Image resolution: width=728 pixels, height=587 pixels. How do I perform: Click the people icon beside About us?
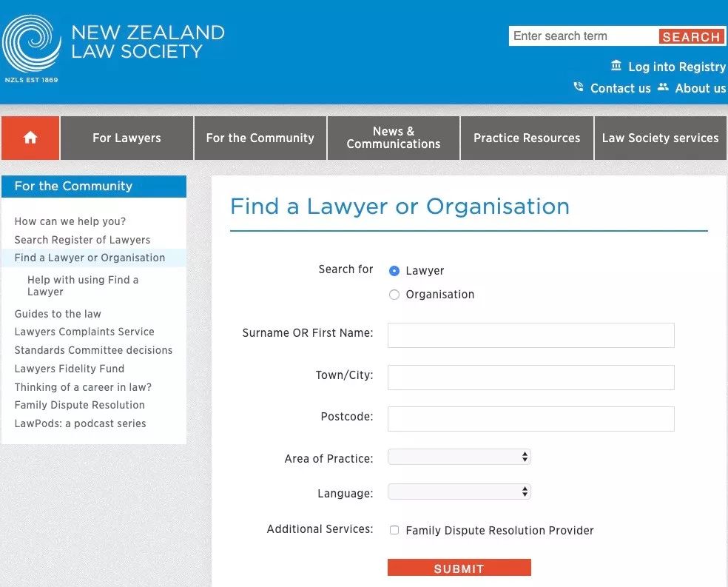(x=664, y=87)
